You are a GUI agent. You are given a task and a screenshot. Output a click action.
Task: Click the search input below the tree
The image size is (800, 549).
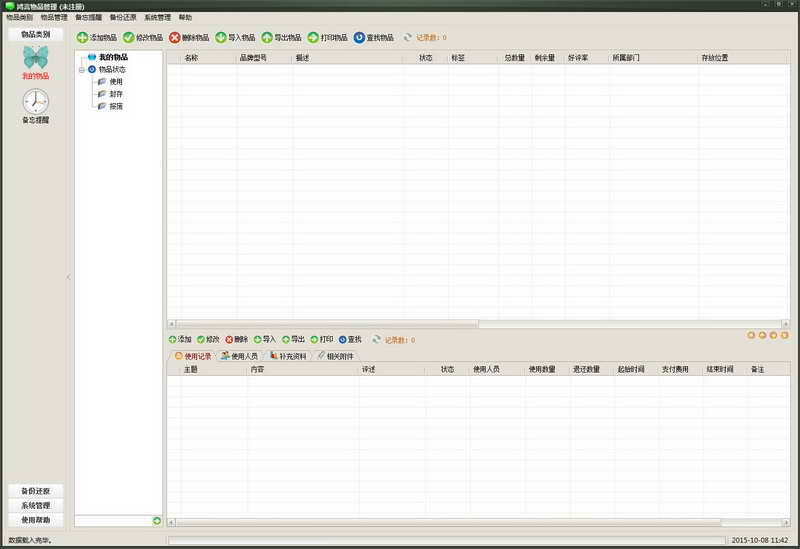click(113, 521)
